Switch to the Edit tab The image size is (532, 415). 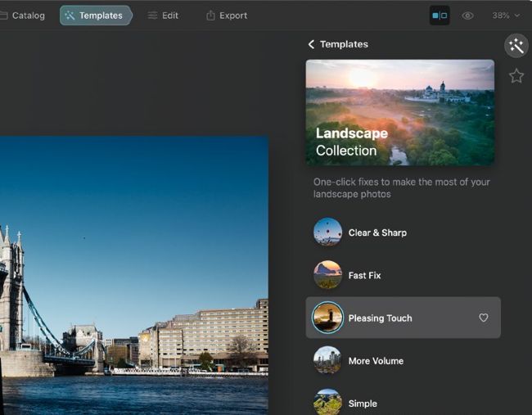pyautogui.click(x=163, y=16)
